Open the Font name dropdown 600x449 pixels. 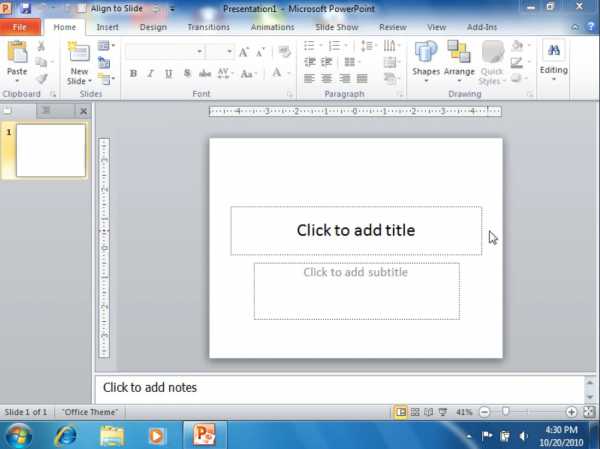pyautogui.click(x=199, y=52)
